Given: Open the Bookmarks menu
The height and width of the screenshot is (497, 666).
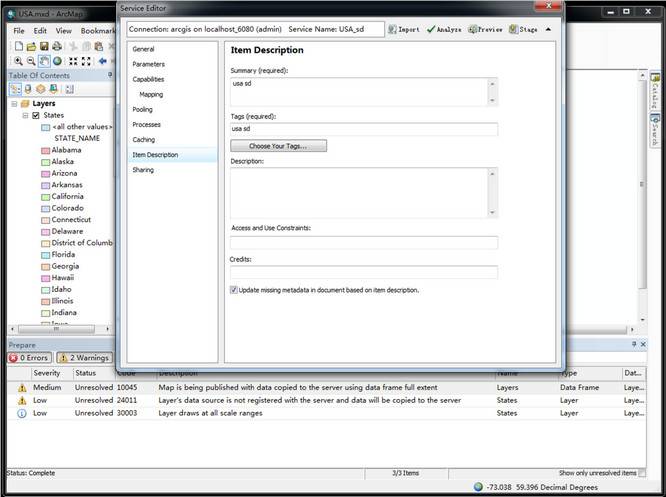Looking at the screenshot, I should pyautogui.click(x=97, y=31).
